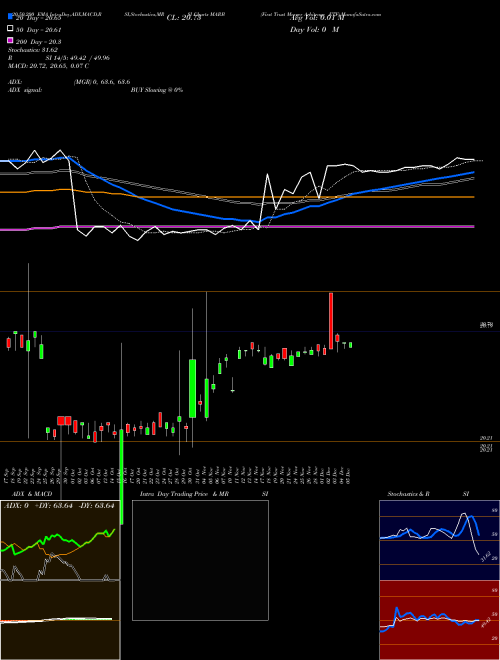The width and height of the screenshot is (500, 660).
Task: Click the 'Avg Vol: 0.01 M' text
Action: 317,18
